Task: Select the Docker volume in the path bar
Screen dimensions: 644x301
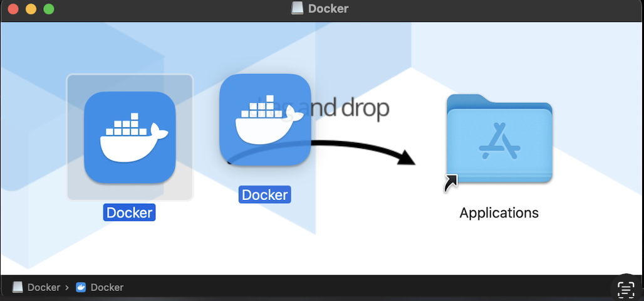Action: click(x=36, y=287)
